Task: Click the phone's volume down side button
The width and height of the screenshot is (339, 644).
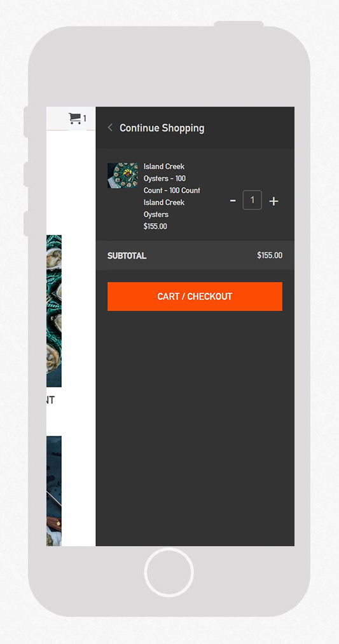Action: [26, 224]
